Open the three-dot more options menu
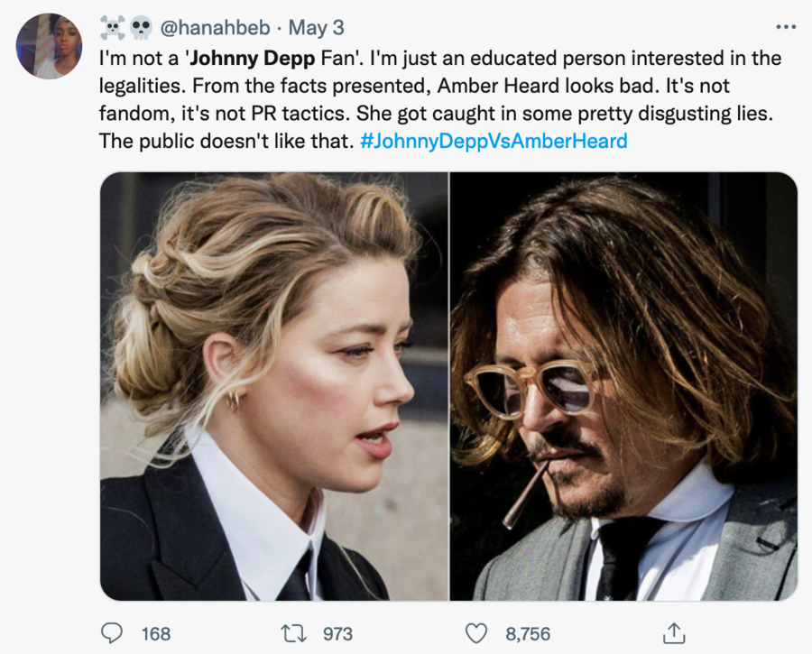The width and height of the screenshot is (812, 654). tap(786, 27)
